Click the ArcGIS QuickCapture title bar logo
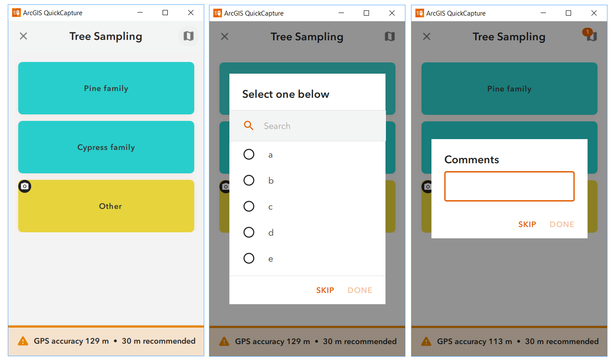The width and height of the screenshot is (614, 364). (x=16, y=13)
